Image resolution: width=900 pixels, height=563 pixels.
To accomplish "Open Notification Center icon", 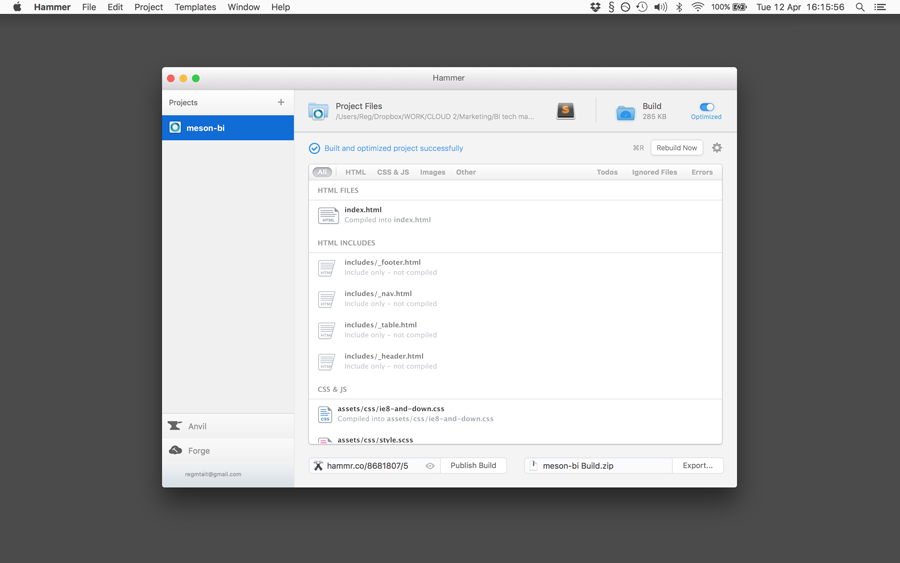I will [x=880, y=7].
